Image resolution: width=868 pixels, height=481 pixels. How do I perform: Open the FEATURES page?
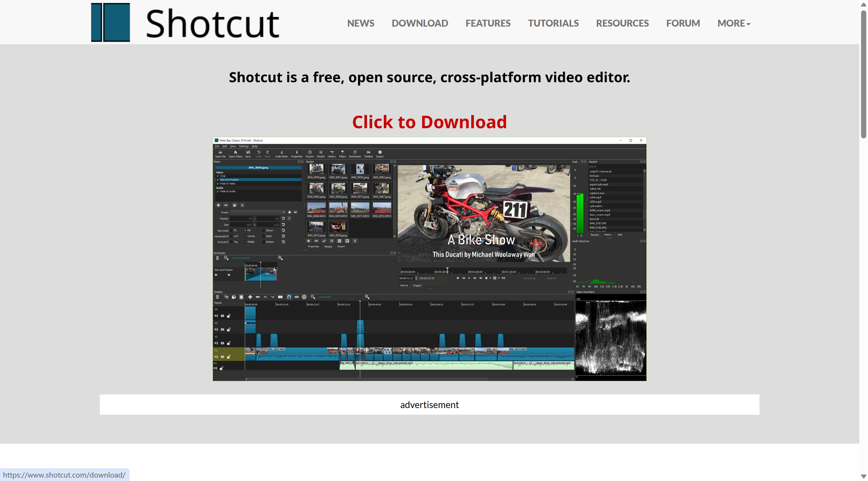pyautogui.click(x=488, y=23)
